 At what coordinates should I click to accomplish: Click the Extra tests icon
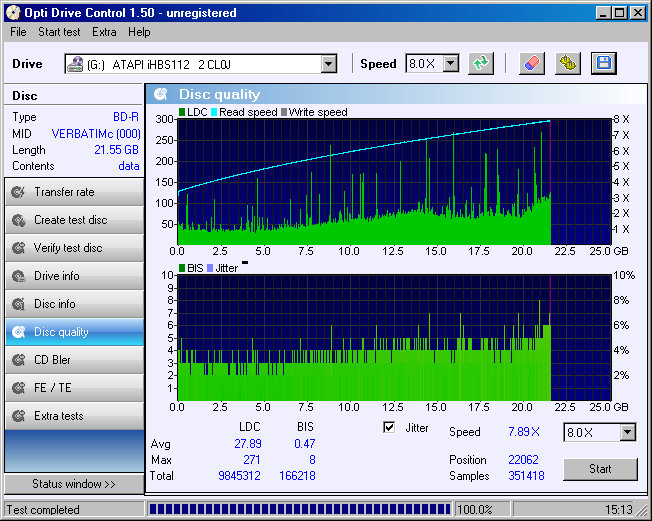pos(18,416)
